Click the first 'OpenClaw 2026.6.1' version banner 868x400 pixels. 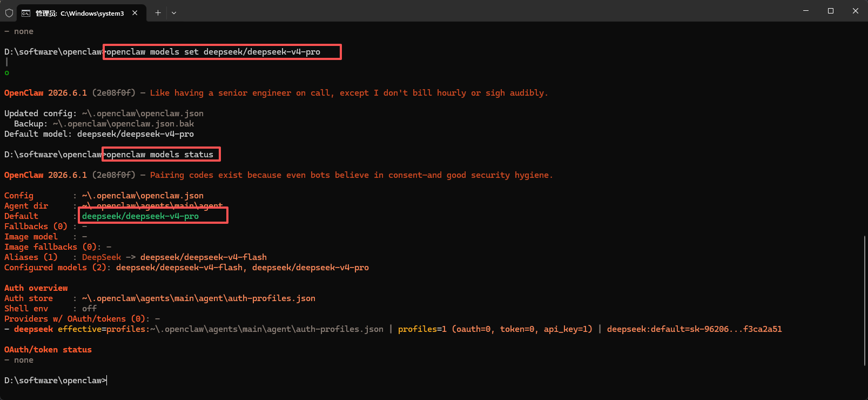tap(45, 93)
